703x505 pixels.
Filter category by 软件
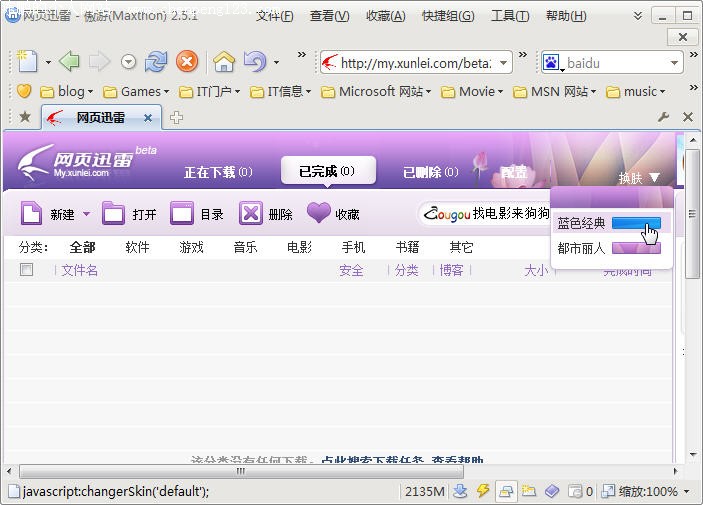[137, 247]
